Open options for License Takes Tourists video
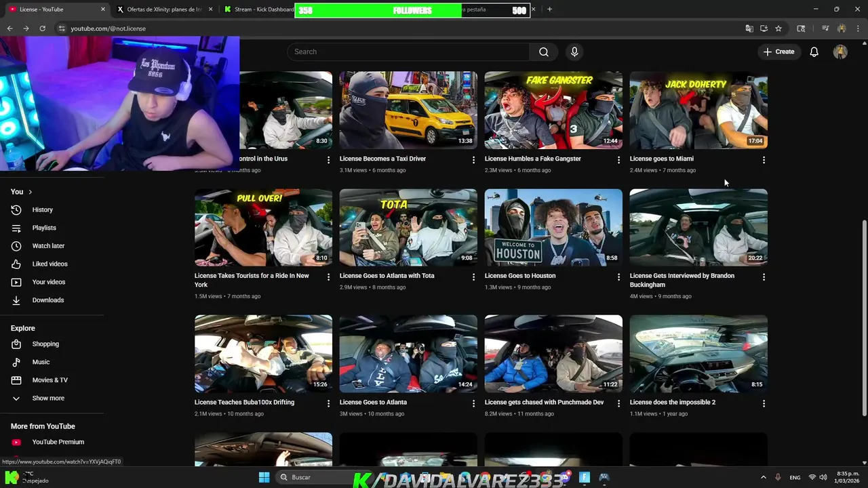Viewport: 868px width, 488px height. (328, 277)
